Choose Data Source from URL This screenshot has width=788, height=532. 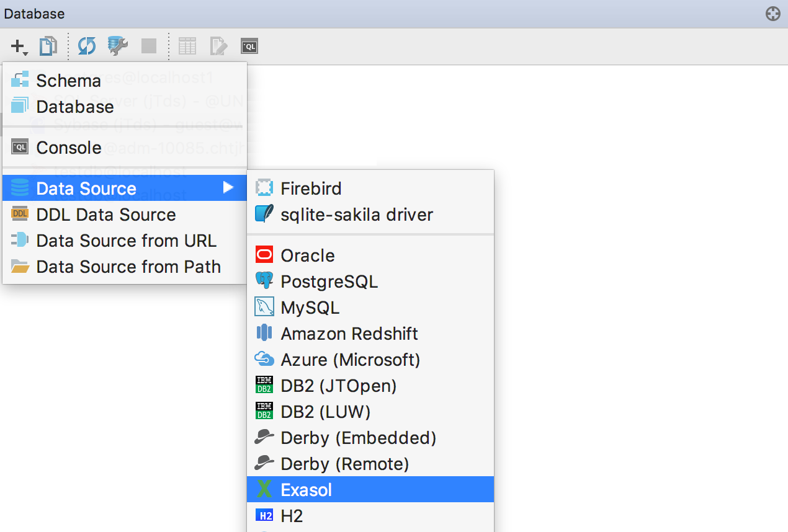pos(125,241)
